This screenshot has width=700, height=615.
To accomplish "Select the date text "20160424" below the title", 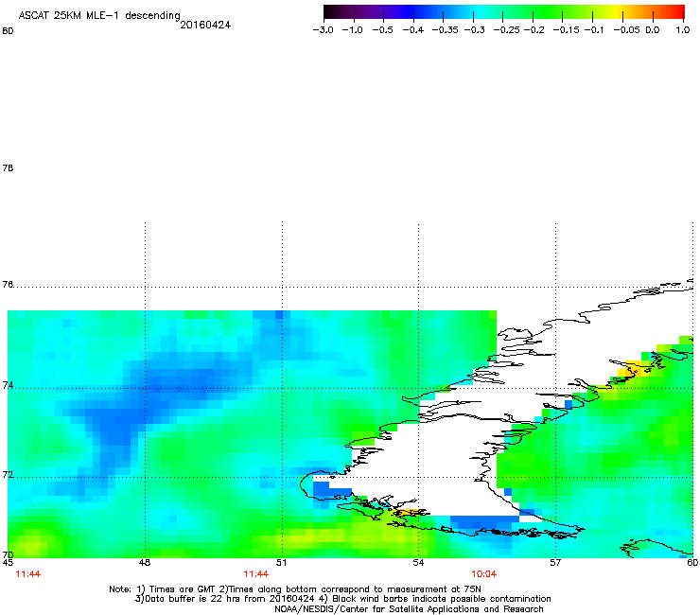I will point(205,25).
